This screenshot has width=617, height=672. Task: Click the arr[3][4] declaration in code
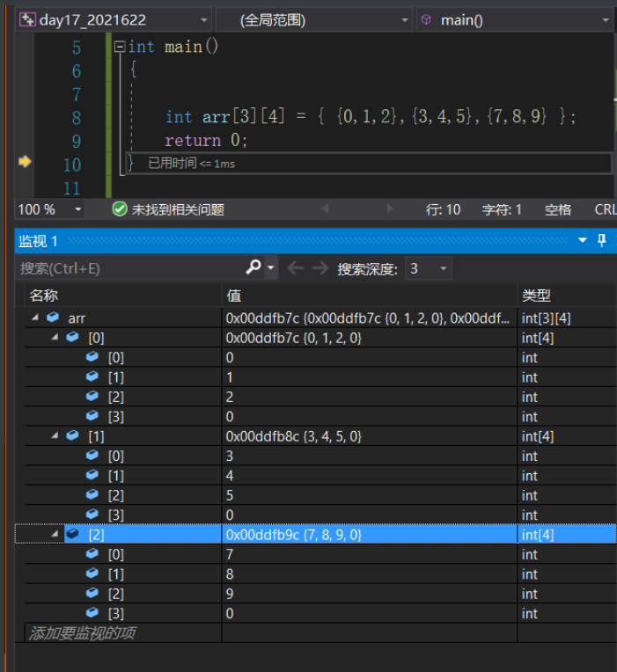click(x=243, y=116)
